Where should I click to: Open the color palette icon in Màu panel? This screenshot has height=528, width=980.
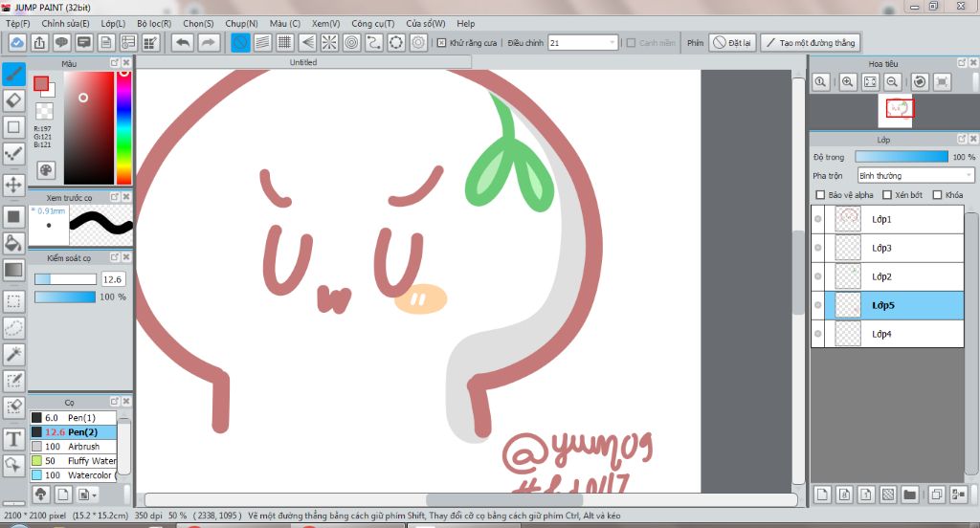click(x=46, y=170)
